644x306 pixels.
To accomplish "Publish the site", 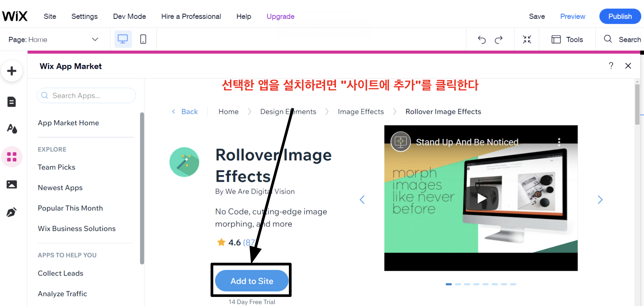I will click(620, 16).
